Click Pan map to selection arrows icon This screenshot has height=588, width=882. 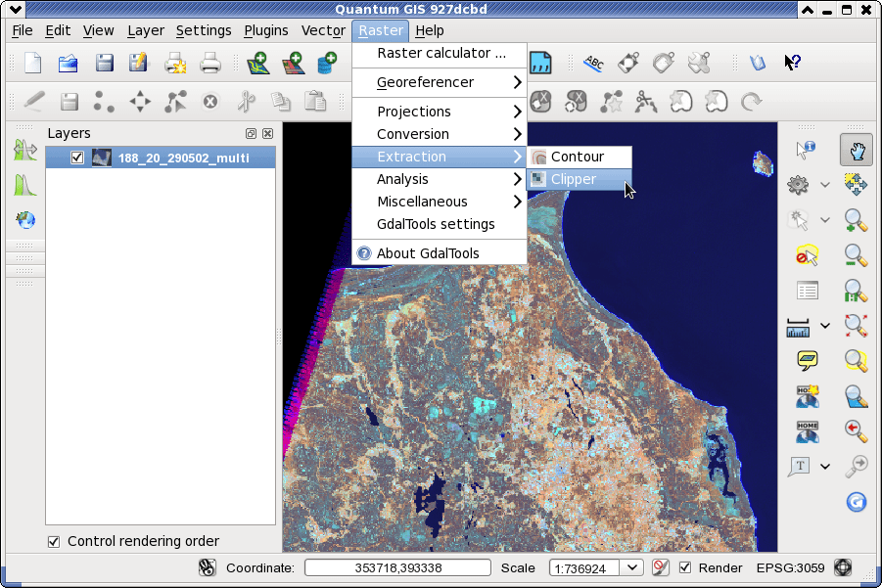pos(856,184)
